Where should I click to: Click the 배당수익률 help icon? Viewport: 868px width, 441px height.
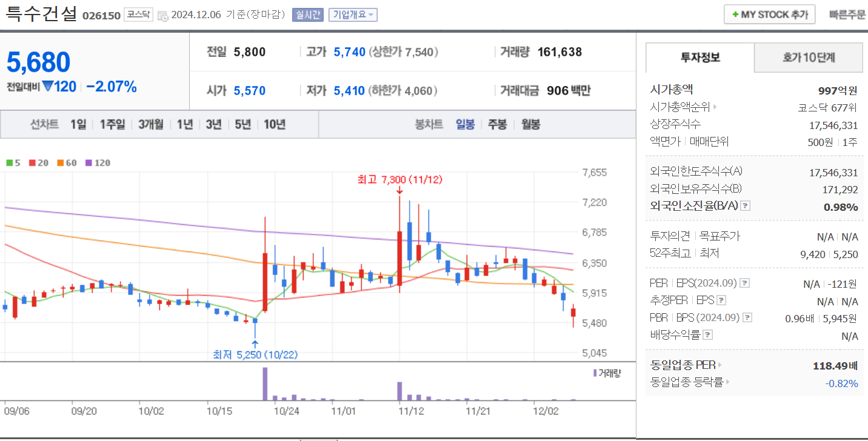(707, 334)
